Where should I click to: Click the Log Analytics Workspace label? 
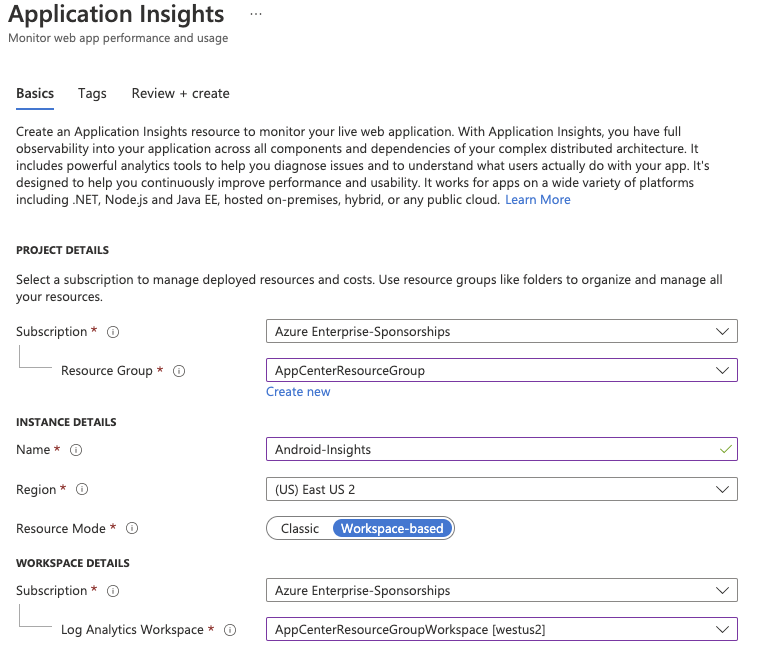(132, 630)
